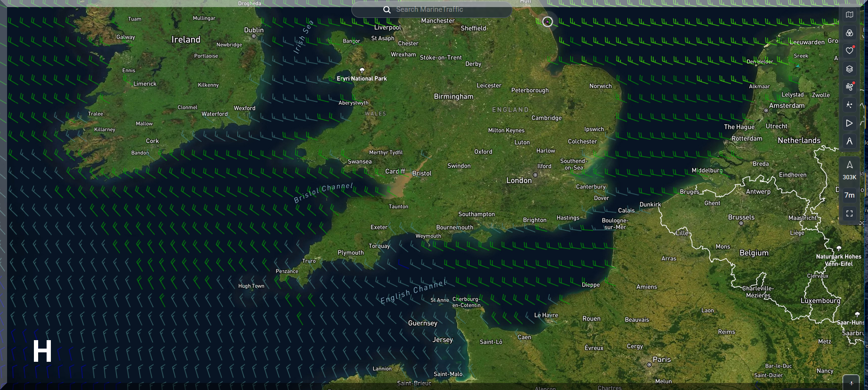Click the London city label
Viewport: 868px width, 390px height.
click(x=519, y=181)
